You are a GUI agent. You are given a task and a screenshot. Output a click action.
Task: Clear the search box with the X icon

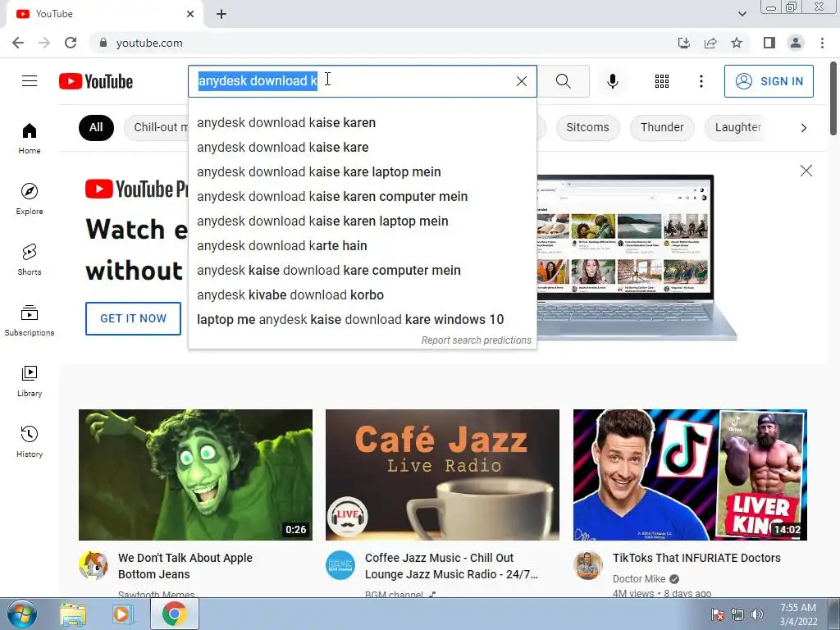pyautogui.click(x=521, y=81)
